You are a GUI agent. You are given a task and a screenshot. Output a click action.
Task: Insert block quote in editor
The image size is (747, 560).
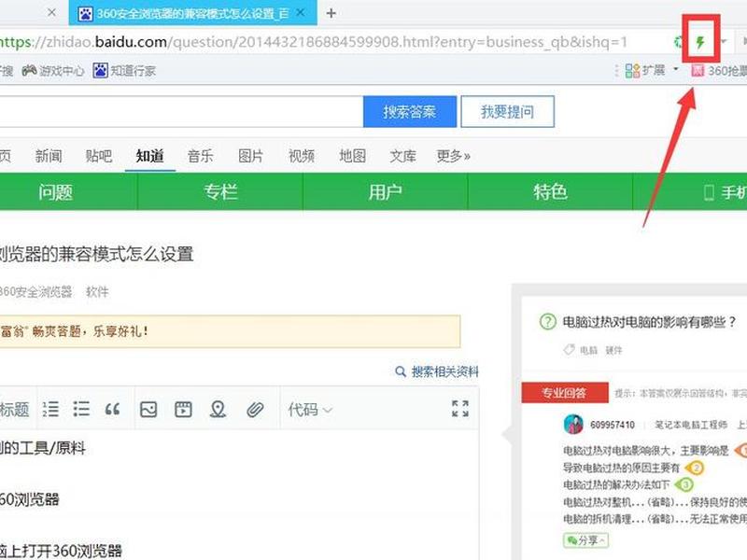pos(112,409)
